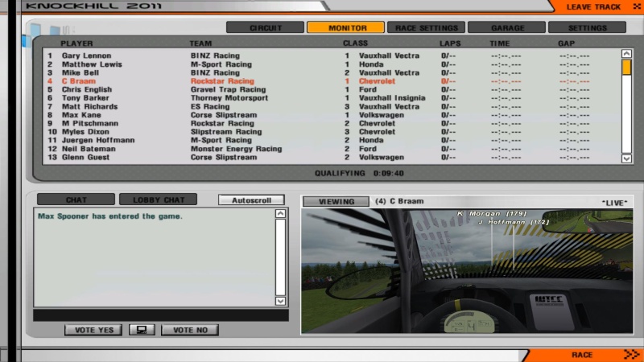Click Vauxhall Insignia class entry
Viewport: 644px width, 362px height.
(392, 97)
